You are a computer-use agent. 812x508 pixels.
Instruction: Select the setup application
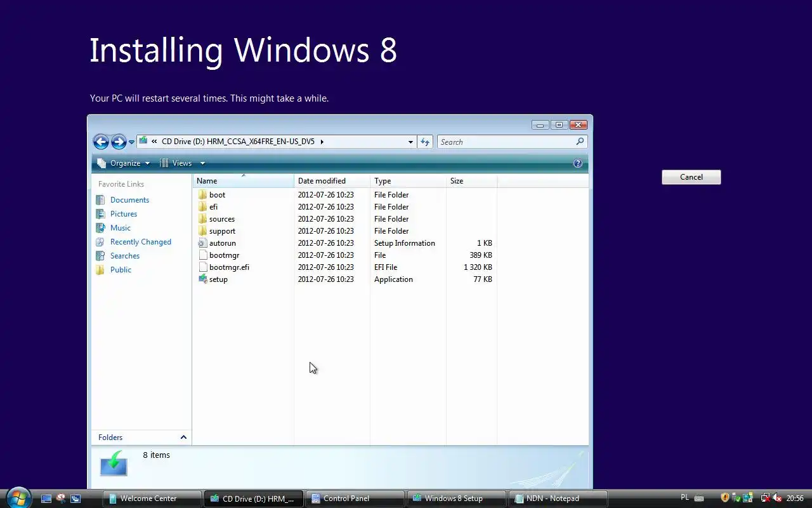pos(218,279)
